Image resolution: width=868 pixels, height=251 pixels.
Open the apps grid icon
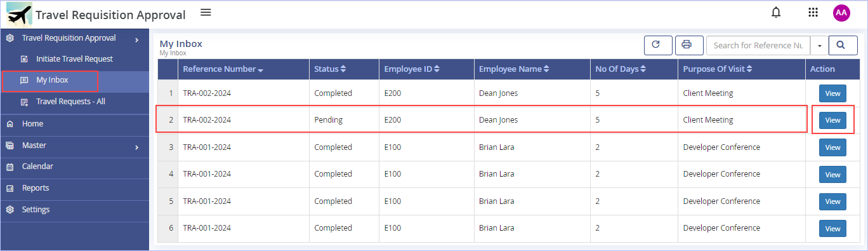pos(813,13)
